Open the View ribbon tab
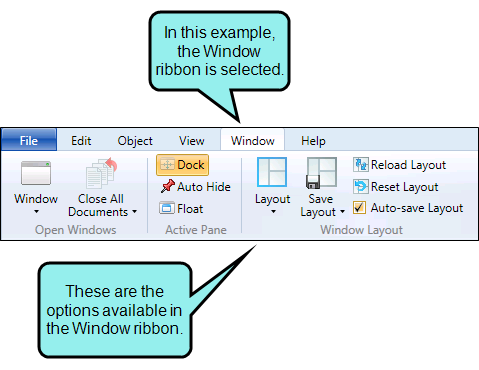The width and height of the screenshot is (479, 370). (x=192, y=141)
